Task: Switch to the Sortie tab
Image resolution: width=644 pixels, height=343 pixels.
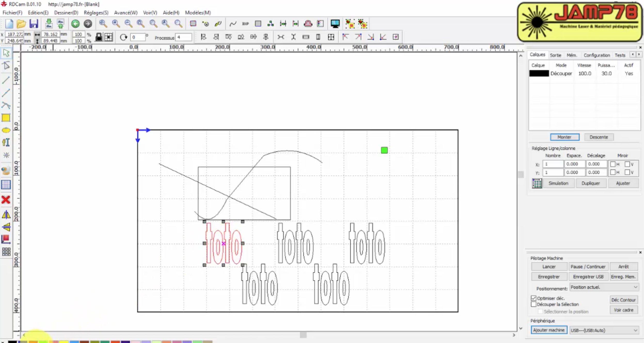Action: pyautogui.click(x=555, y=55)
